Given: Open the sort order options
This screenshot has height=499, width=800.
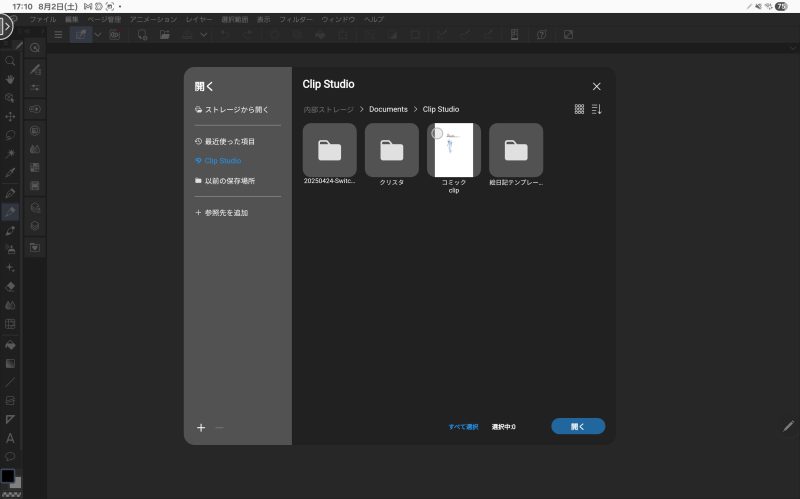Looking at the screenshot, I should point(597,109).
